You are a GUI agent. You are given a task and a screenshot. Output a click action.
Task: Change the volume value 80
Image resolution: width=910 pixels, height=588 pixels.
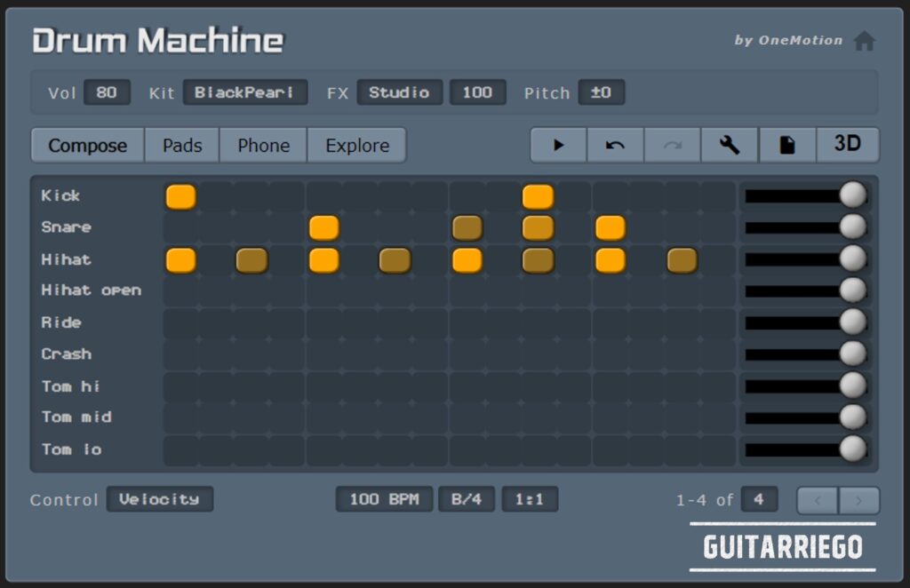point(107,92)
